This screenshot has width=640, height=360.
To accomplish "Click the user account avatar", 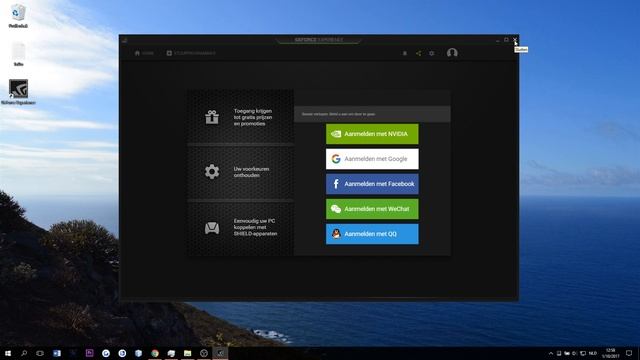I will (x=452, y=53).
